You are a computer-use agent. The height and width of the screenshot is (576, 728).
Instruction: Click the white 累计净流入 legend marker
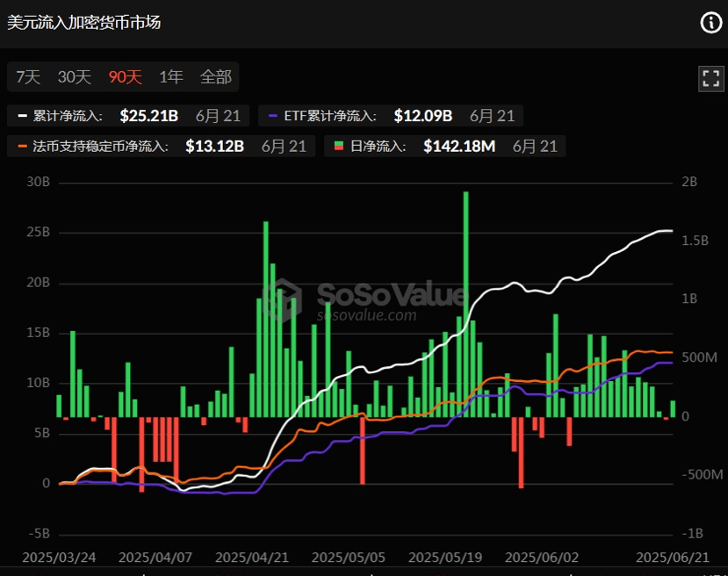click(22, 116)
